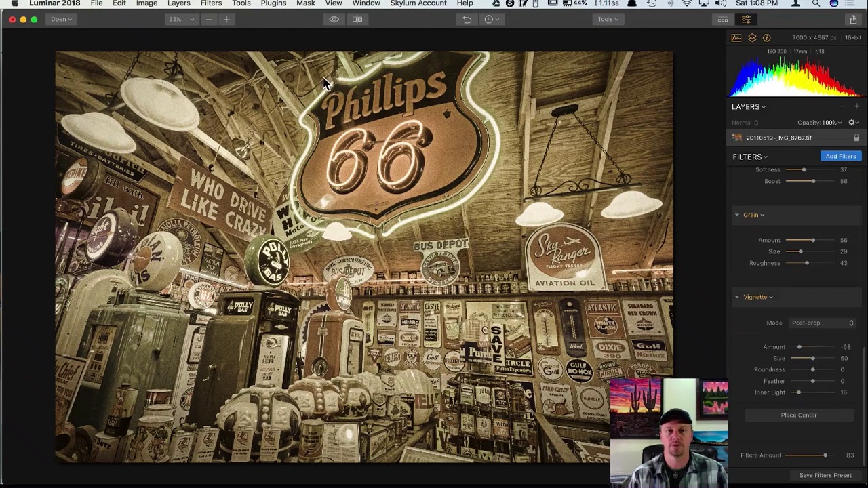Screen dimensions: 868x488
Task: Click the Open dropdown button
Action: tap(60, 19)
